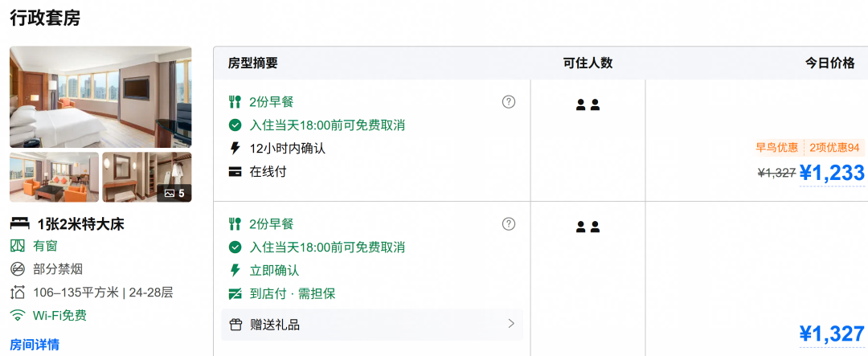
Task: Open the main bedroom photo
Action: click(x=100, y=97)
